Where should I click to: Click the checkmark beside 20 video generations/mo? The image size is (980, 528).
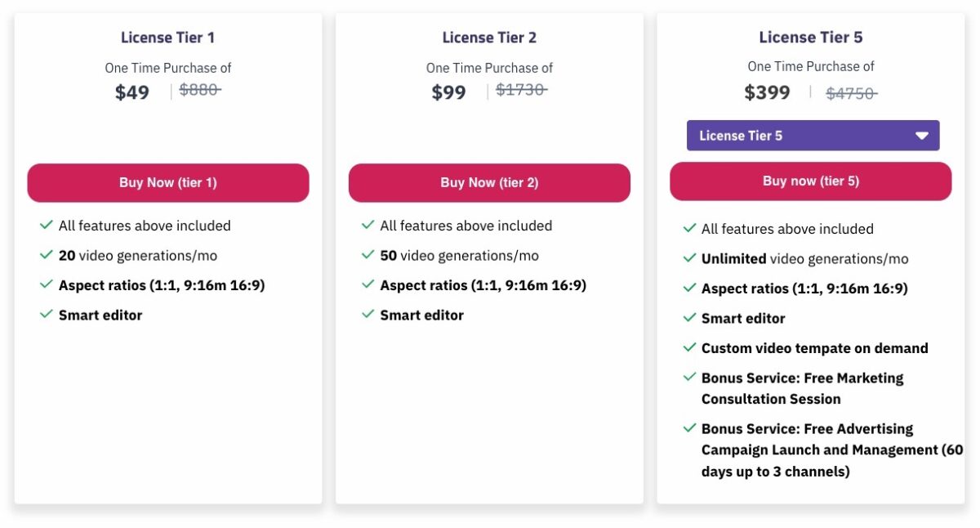tap(47, 255)
